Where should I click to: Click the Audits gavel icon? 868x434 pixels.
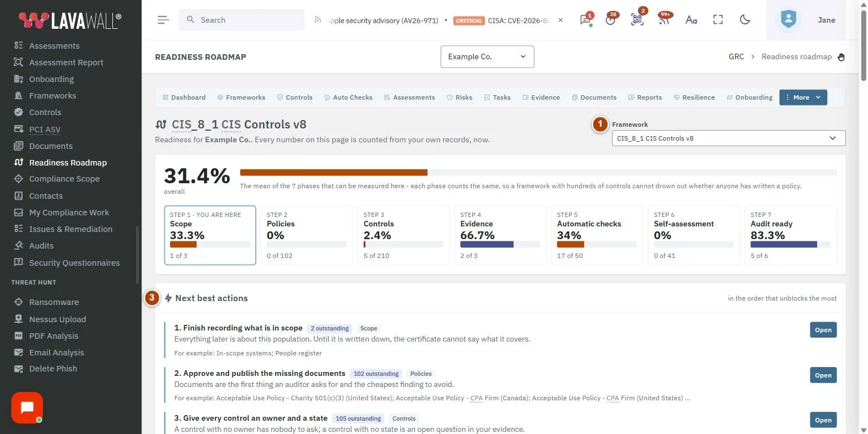click(x=19, y=245)
